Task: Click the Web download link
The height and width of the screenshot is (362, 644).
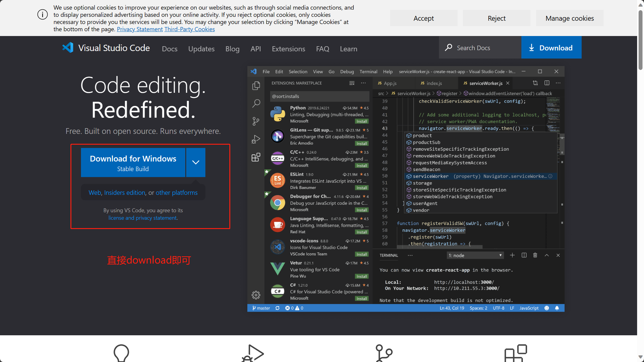Action: click(x=95, y=192)
